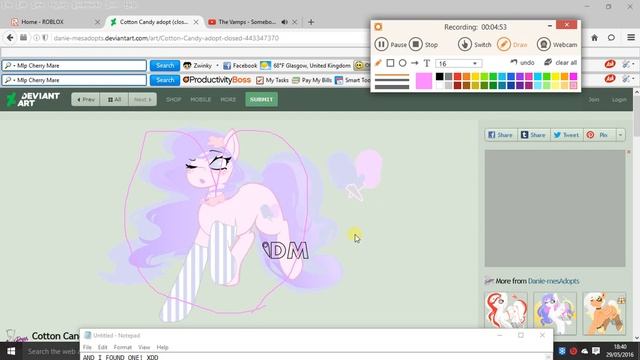The height and width of the screenshot is (360, 640).
Task: Open the orange pony thumbnail
Action: click(x=604, y=313)
